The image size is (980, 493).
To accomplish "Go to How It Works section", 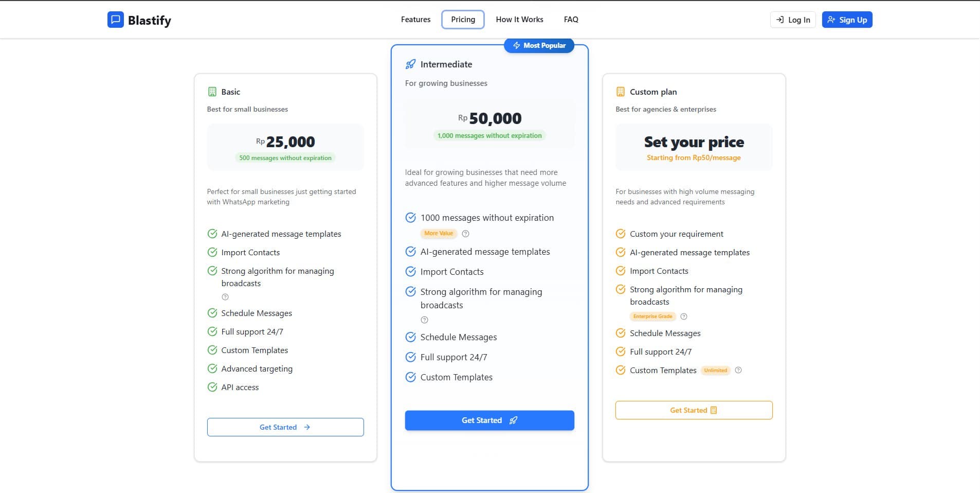I will click(519, 20).
